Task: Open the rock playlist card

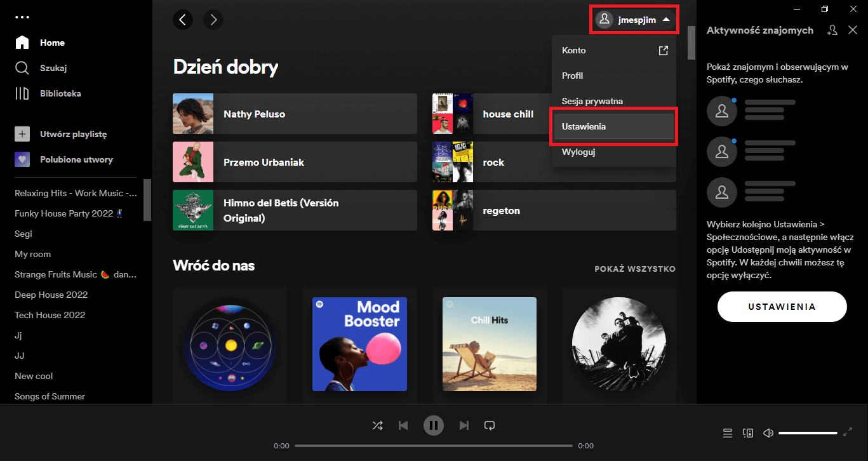Action: click(554, 162)
